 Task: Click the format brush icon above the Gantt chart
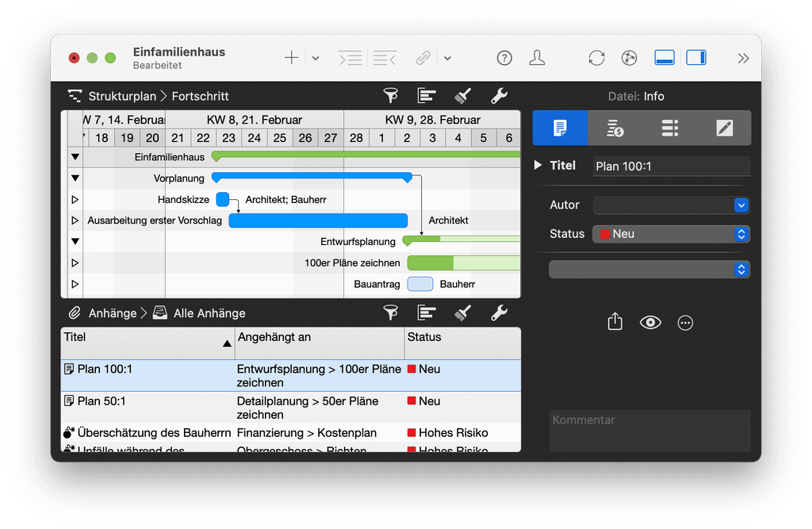click(463, 96)
